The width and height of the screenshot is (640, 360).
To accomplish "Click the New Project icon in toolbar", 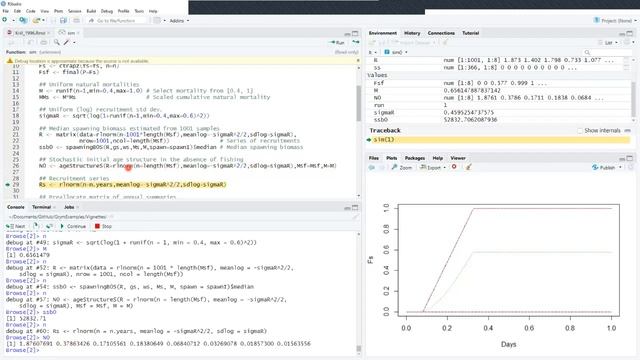I will [23, 20].
